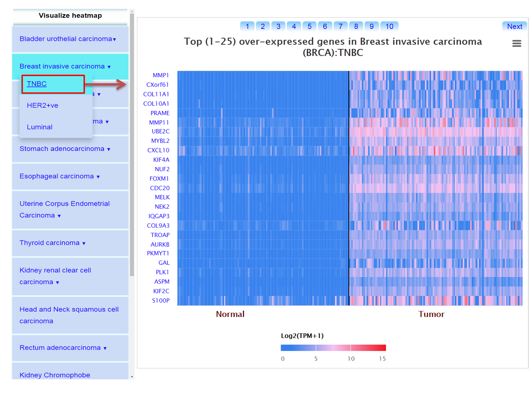532x399 pixels.
Task: Go to heatmap page 2
Action: (x=263, y=26)
